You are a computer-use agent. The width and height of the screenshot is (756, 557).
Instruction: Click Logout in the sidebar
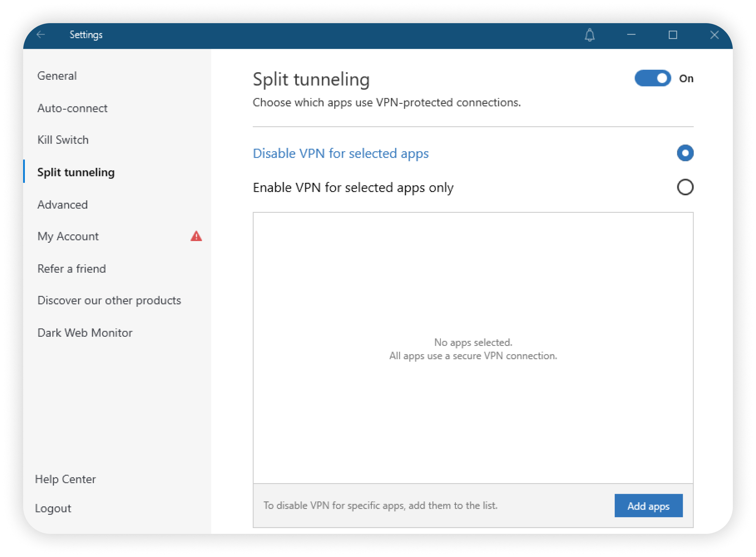click(x=53, y=508)
